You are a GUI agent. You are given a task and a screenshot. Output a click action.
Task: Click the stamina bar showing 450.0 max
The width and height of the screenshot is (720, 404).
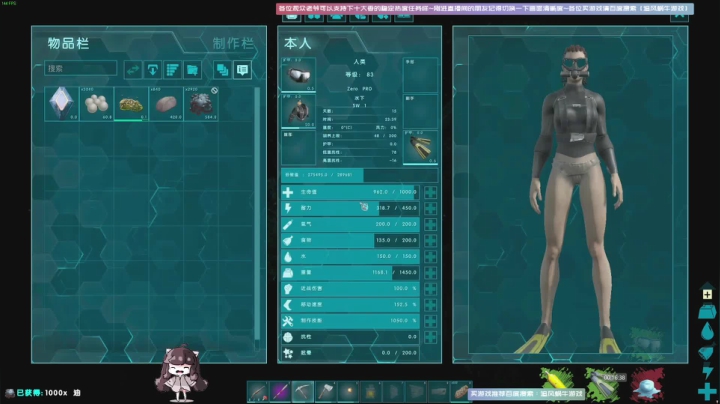click(x=350, y=208)
